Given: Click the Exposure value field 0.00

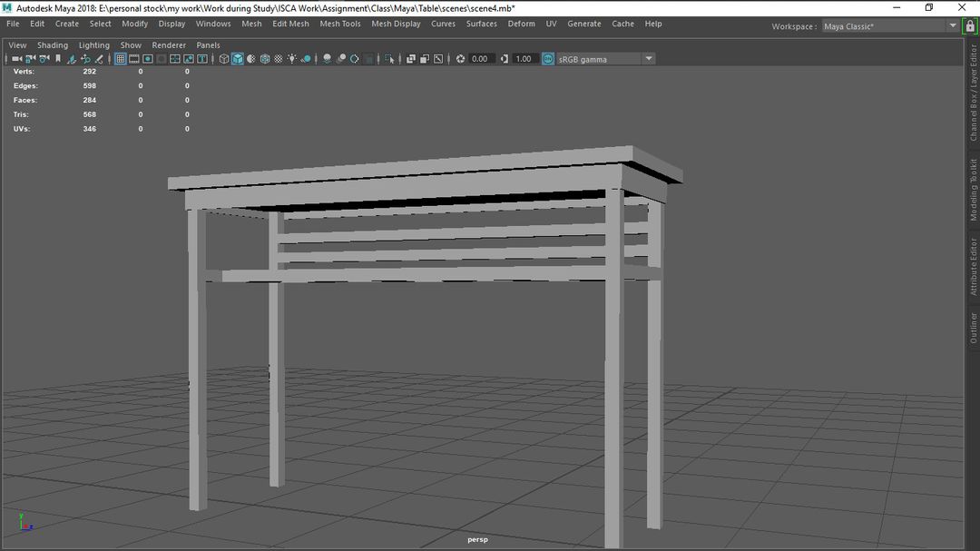Looking at the screenshot, I should 481,59.
